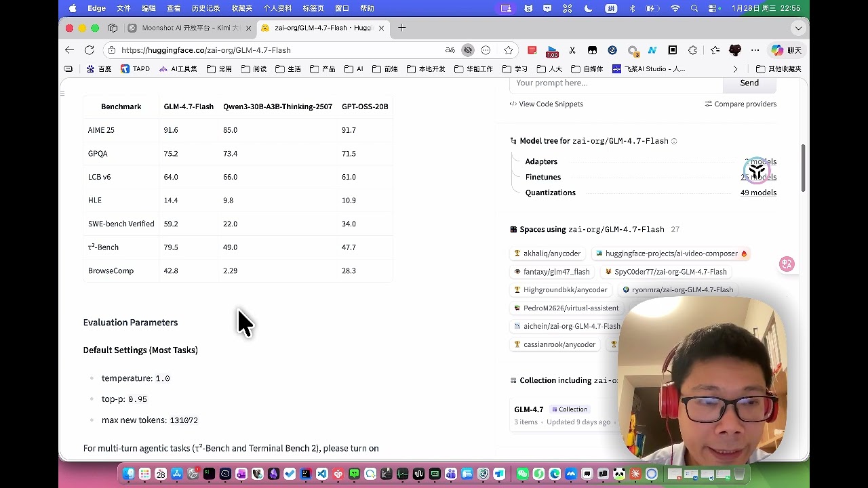This screenshot has width=868, height=488.
Task: Reload the Hugging Face page
Action: click(89, 50)
